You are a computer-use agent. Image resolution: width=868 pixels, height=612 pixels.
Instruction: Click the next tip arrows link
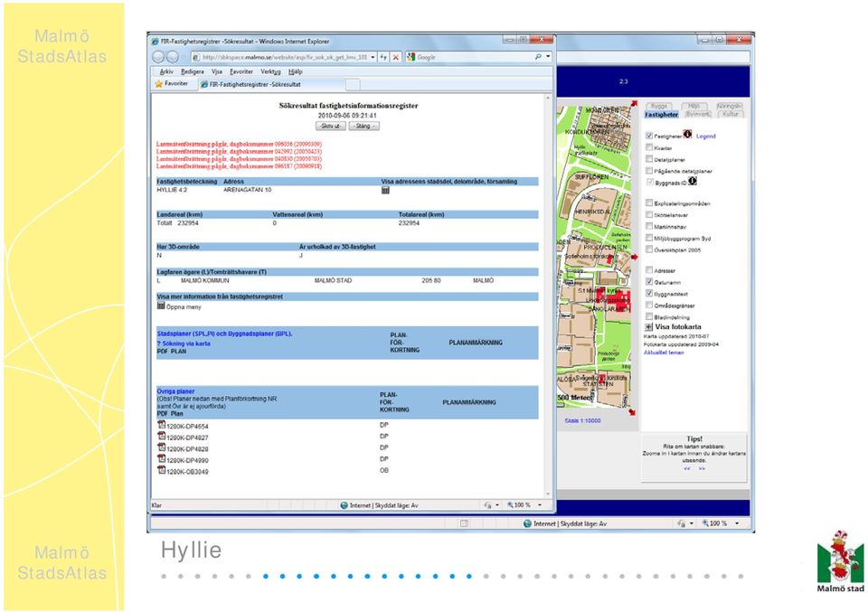pos(702,468)
